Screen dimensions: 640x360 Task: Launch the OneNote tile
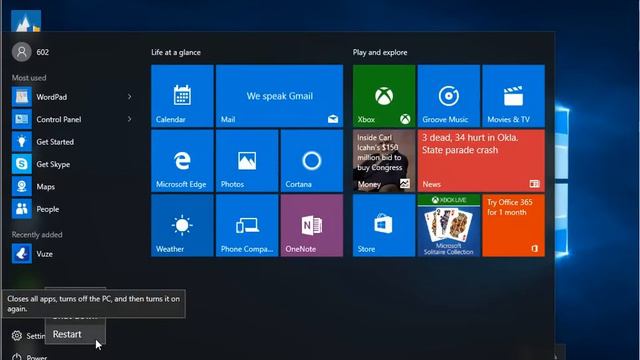click(312, 225)
